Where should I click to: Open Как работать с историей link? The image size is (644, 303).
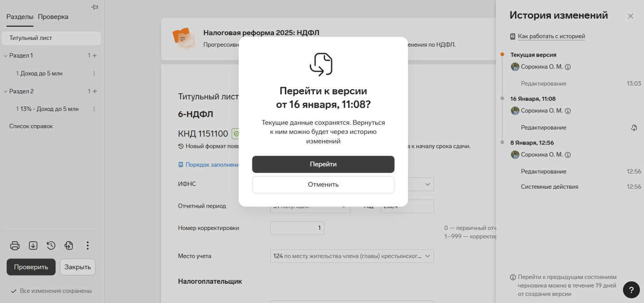(x=551, y=36)
